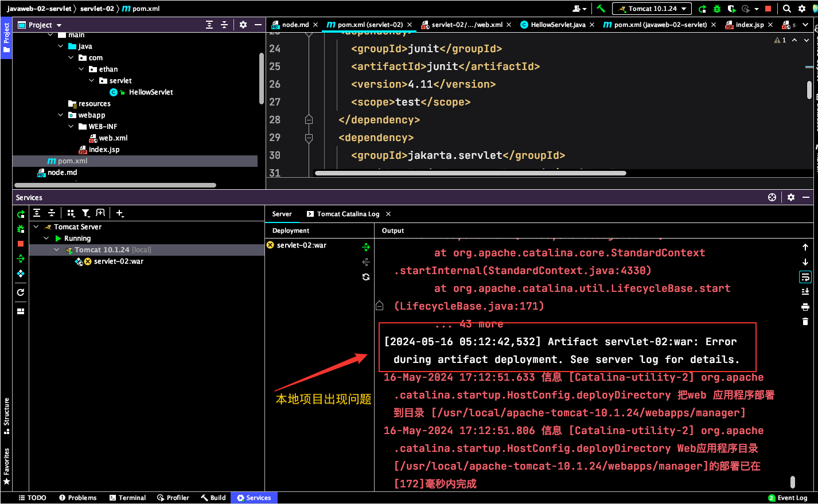Stop the running Tomcat server with red square
The image size is (818, 504).
pos(21,244)
